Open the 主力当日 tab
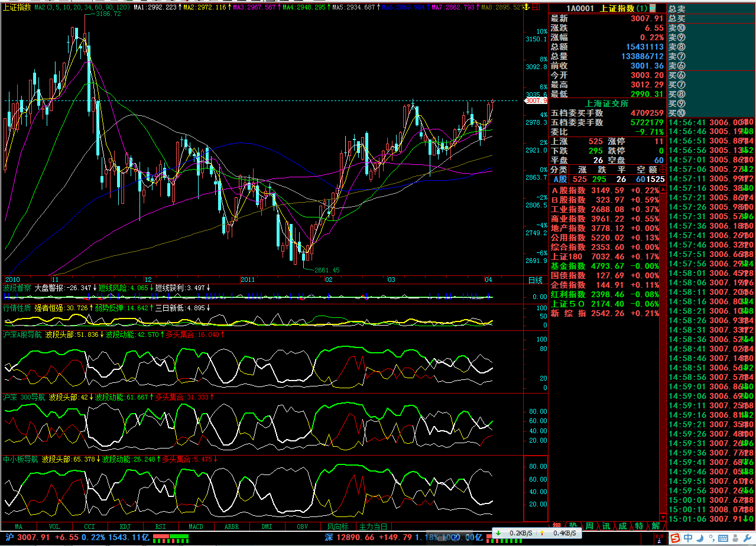The width and height of the screenshot is (756, 546). click(373, 526)
